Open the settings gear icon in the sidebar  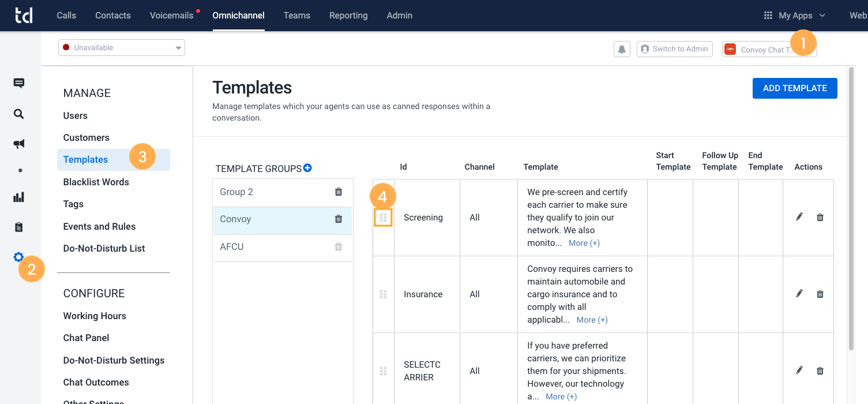click(x=19, y=257)
